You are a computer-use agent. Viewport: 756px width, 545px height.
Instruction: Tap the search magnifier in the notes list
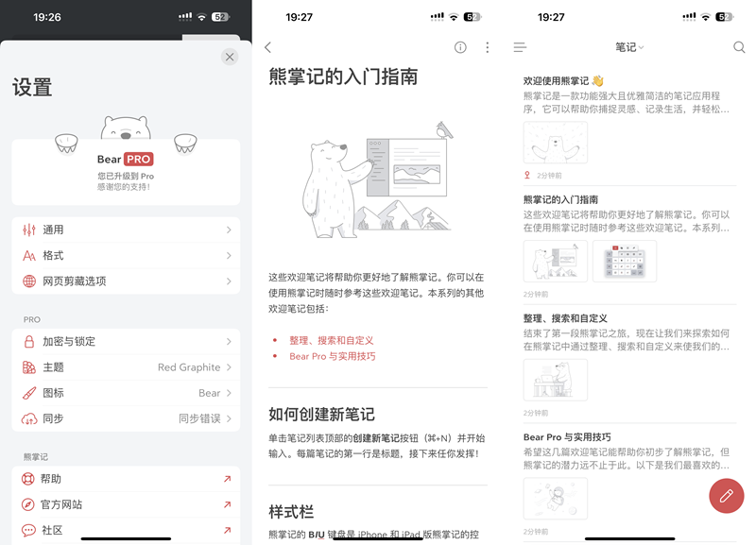click(x=739, y=47)
